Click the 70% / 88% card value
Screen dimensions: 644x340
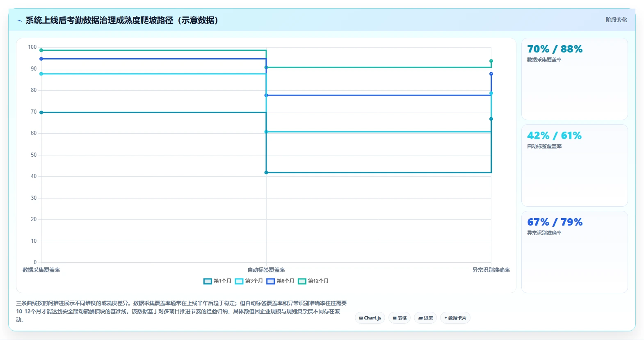[x=555, y=49]
